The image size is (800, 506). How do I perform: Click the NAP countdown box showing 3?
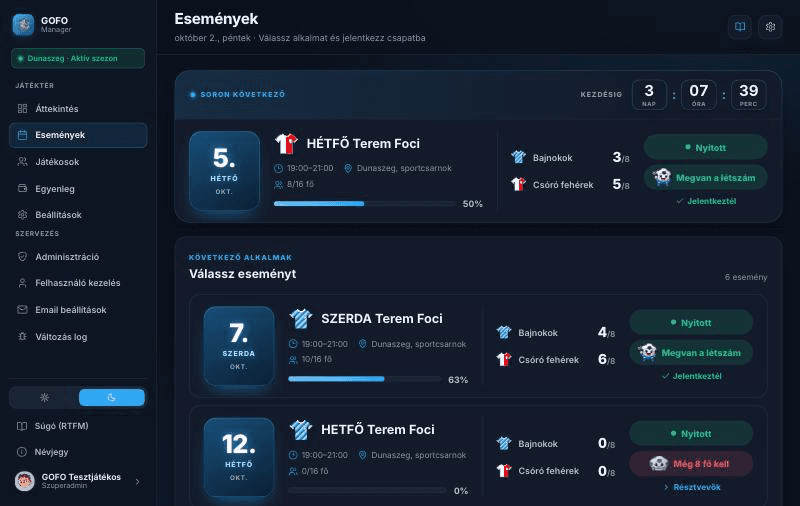coord(649,94)
